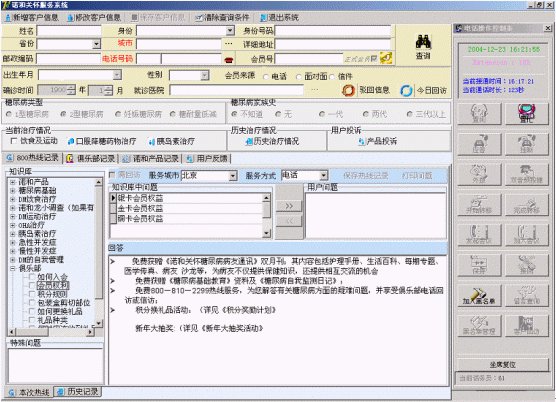Image resolution: width=556 pixels, height=402 pixels.
Task: Expand the 糖尿病基础 tree node
Action: click(x=13, y=190)
